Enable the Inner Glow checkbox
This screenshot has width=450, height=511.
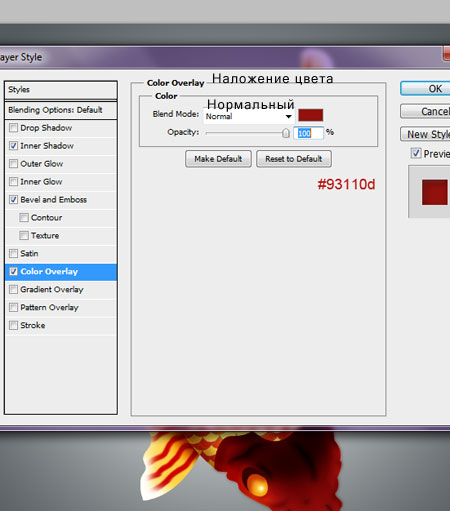13,182
